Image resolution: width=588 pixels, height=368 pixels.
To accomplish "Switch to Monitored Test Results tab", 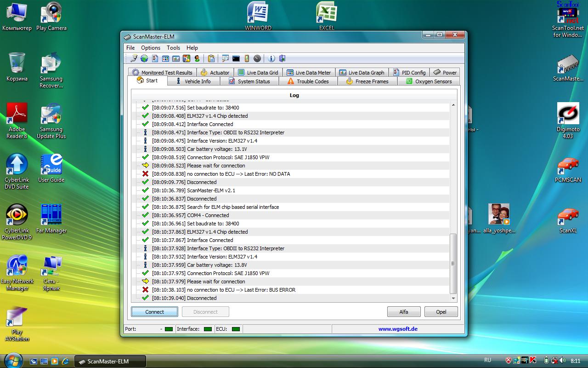I will point(162,72).
